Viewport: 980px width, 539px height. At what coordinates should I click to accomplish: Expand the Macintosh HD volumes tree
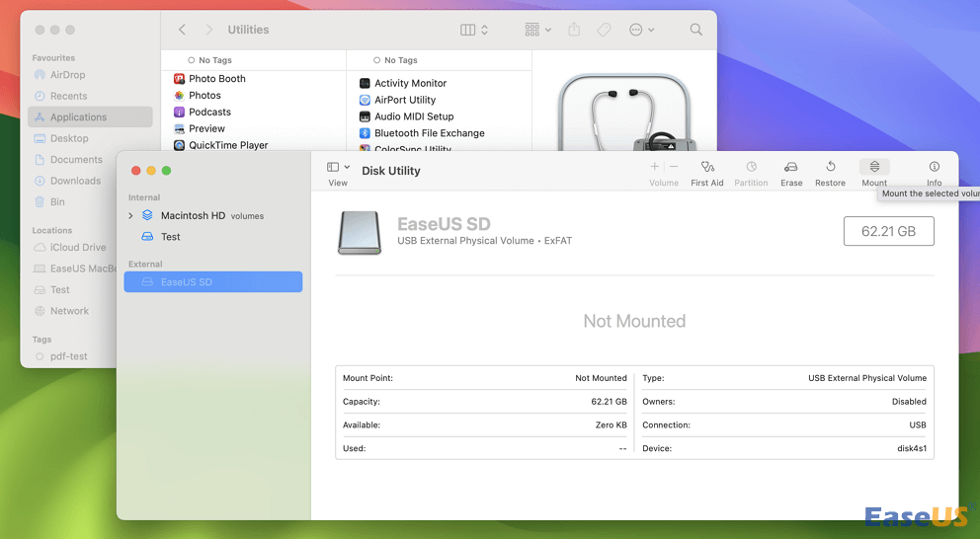coord(130,215)
